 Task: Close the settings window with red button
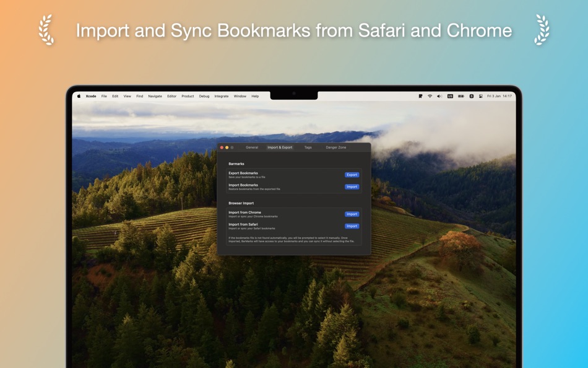[222, 147]
